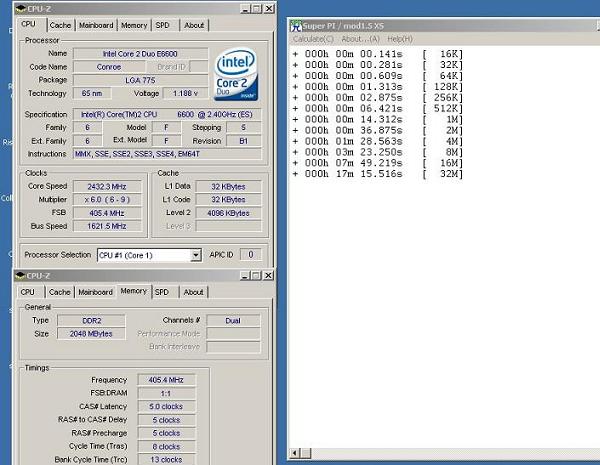
Task: Switch to the CPU tab in the memory timings window
Action: (x=29, y=292)
